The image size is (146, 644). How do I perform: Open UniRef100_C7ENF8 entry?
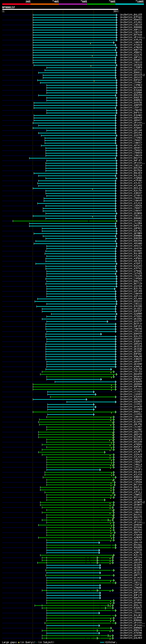pos(131,67)
